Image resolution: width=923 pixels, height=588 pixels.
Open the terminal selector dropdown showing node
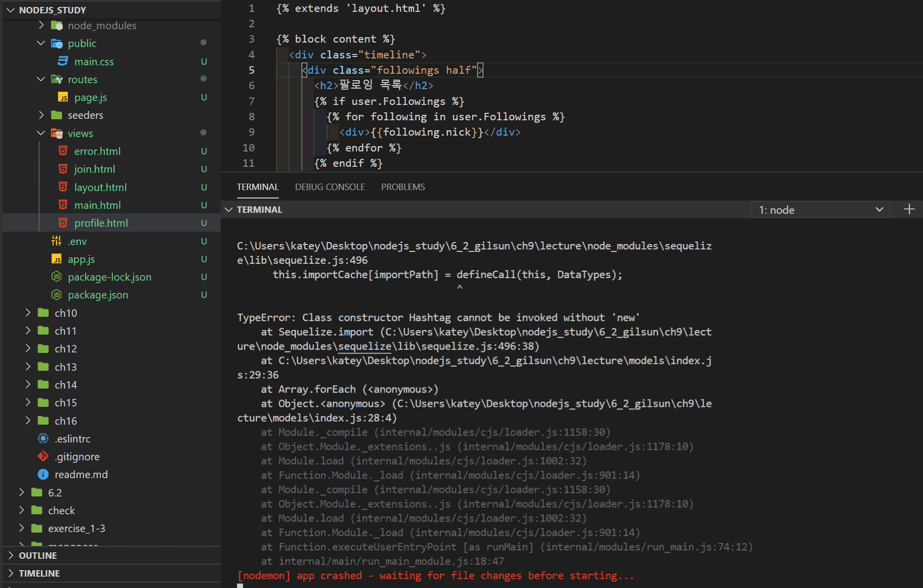(x=820, y=210)
